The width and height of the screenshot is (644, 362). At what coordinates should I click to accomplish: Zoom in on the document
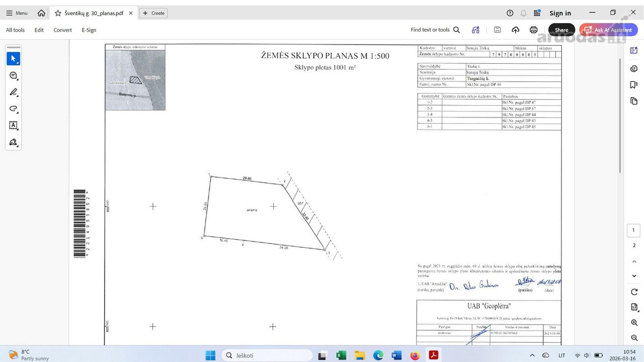pyautogui.click(x=634, y=323)
